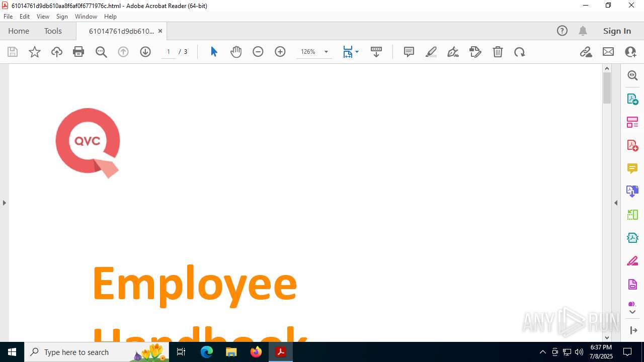Viewport: 644px width, 362px height.
Task: Open the Sign menu
Action: click(x=62, y=17)
